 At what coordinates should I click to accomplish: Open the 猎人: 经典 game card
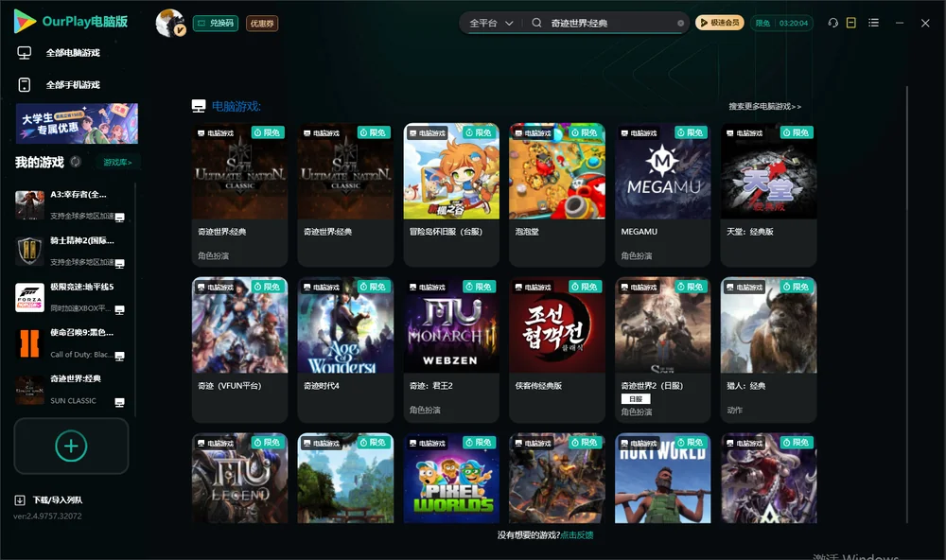768,349
